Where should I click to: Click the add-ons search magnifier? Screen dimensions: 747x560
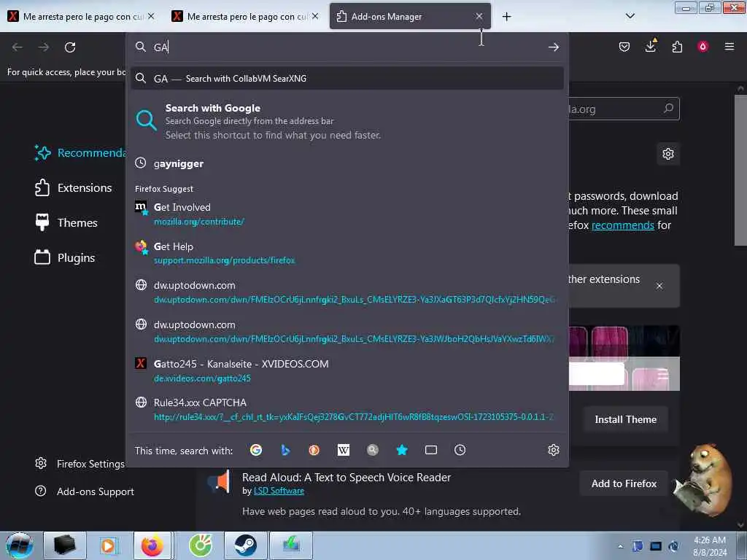point(668,109)
